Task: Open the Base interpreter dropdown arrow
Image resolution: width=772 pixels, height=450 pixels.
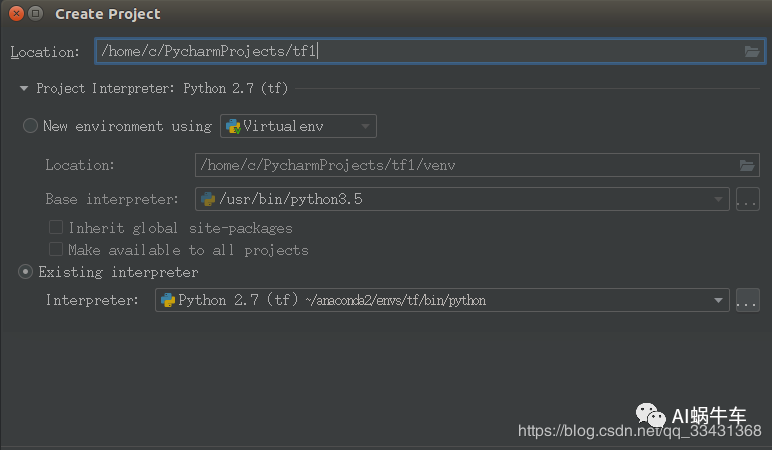Action: click(718, 199)
